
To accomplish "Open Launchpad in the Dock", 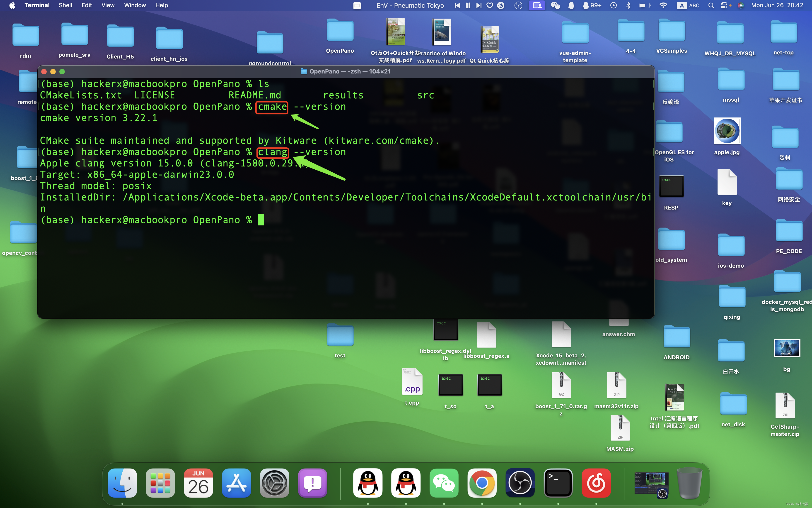I will point(160,483).
